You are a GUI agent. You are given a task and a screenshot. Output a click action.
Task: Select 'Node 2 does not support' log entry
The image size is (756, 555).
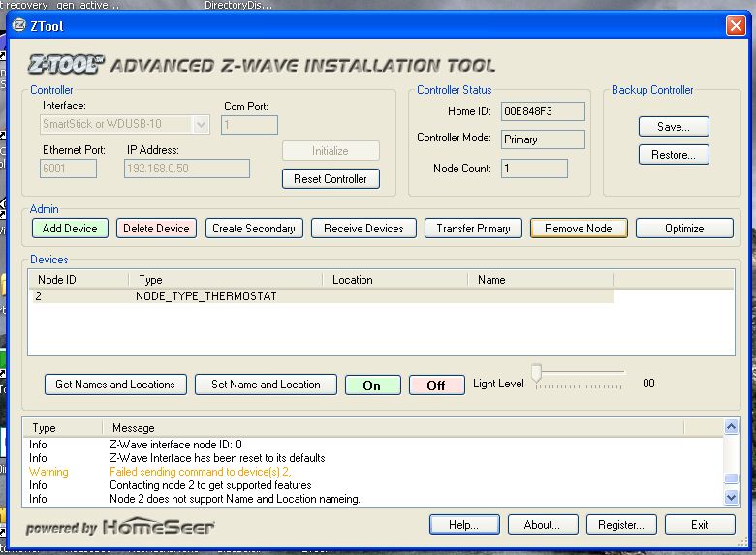pos(374,499)
